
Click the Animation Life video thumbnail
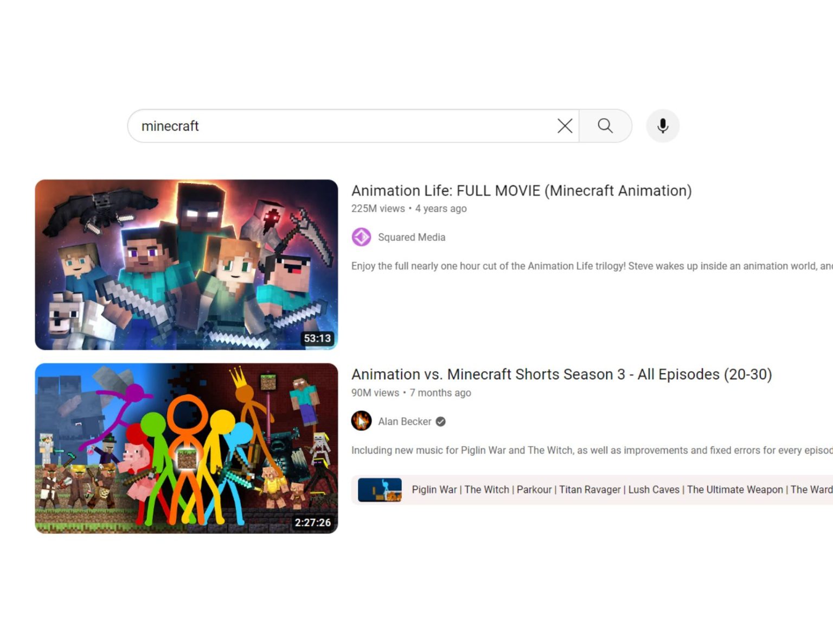(187, 264)
